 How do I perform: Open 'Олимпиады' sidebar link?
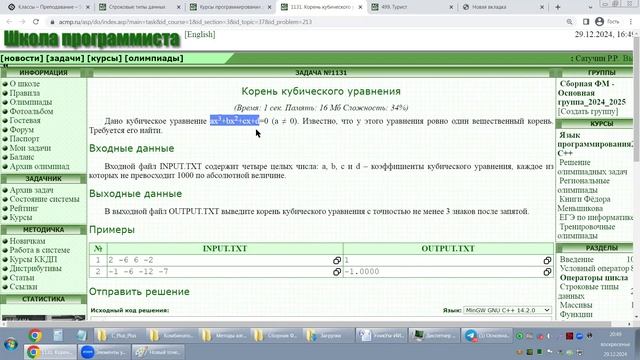[x=31, y=102]
